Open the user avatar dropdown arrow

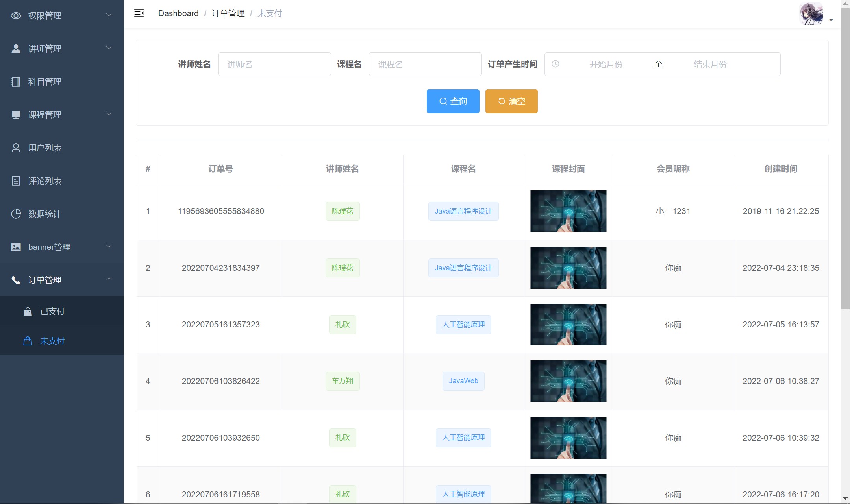(x=831, y=20)
